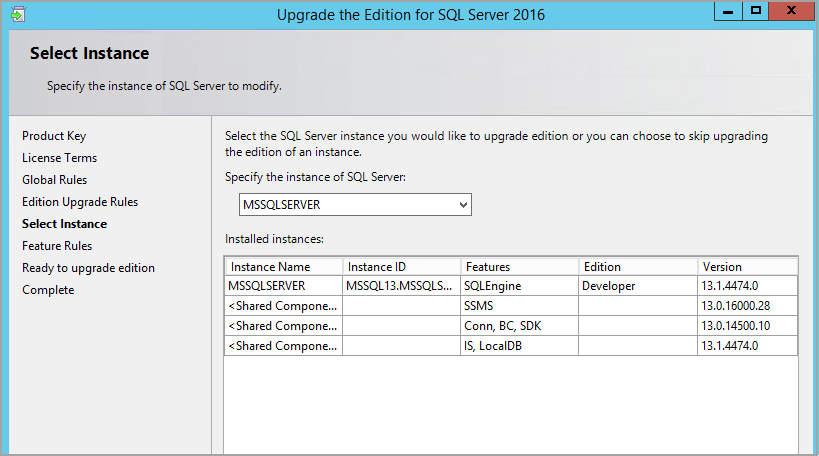Viewport: 819px width, 456px height.
Task: Sort by the Instance ID column header
Action: (402, 267)
